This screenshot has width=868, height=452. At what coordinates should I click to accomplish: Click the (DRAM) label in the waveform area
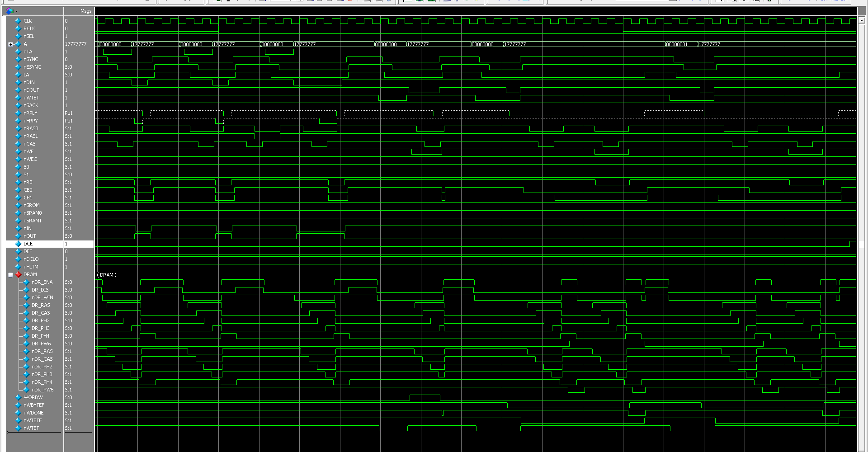coord(107,275)
